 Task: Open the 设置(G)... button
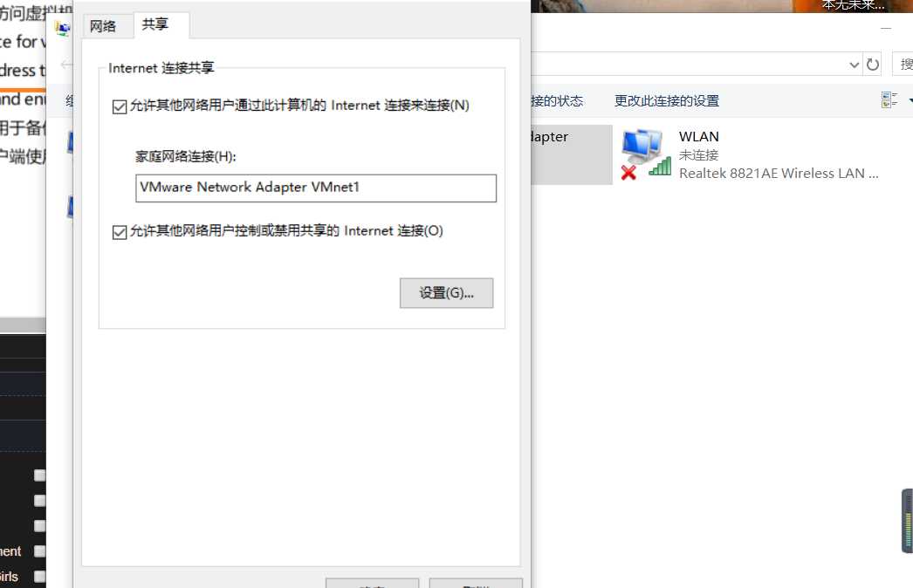(x=446, y=293)
